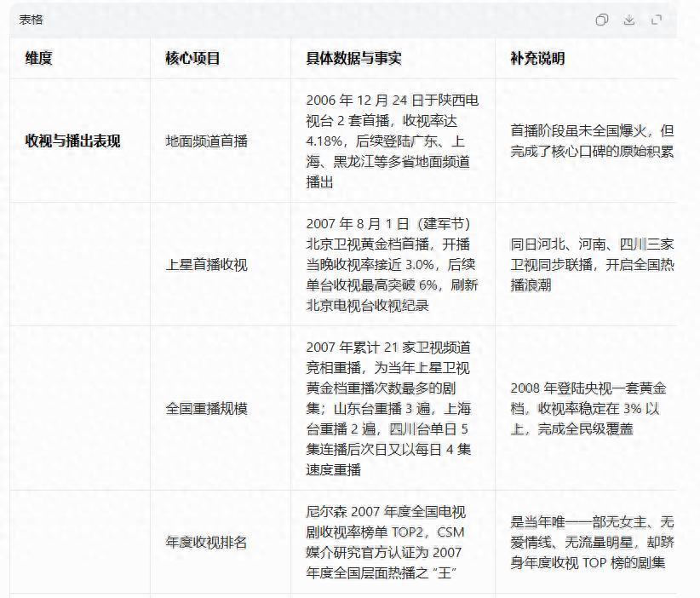Select the 核心项目 column header

tap(192, 59)
